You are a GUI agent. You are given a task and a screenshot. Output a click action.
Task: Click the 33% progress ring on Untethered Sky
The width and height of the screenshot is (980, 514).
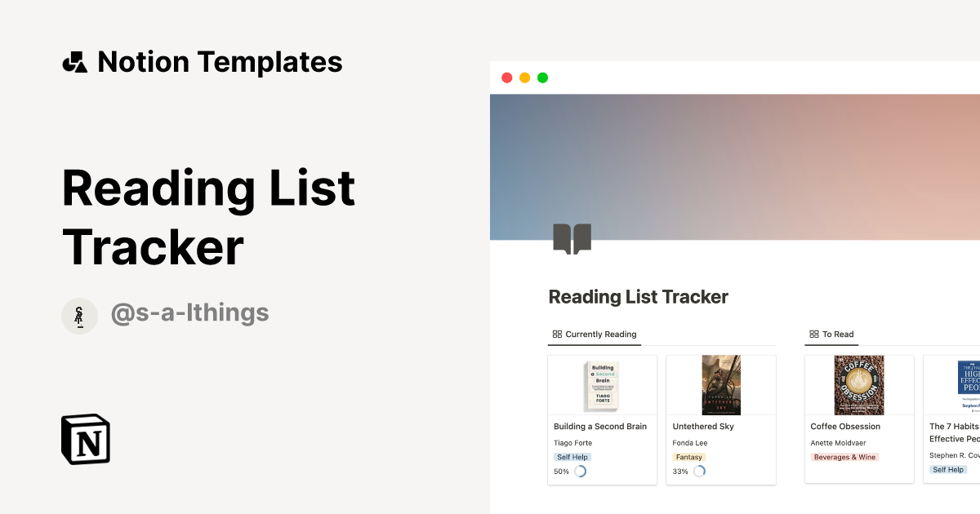[698, 471]
